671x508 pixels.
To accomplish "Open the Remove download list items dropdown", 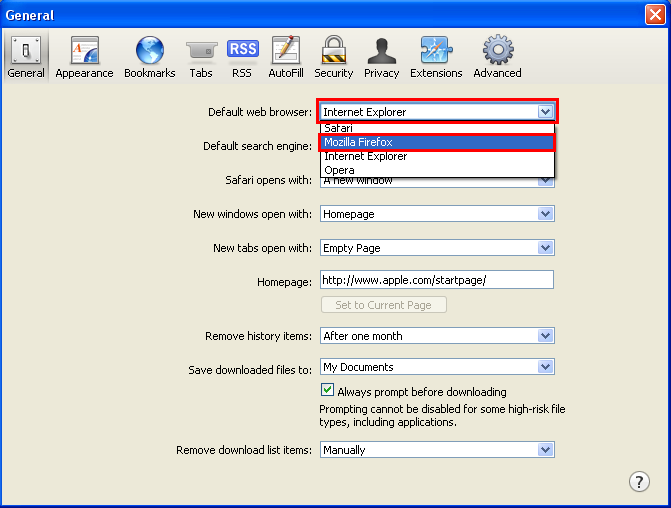I will coord(437,450).
